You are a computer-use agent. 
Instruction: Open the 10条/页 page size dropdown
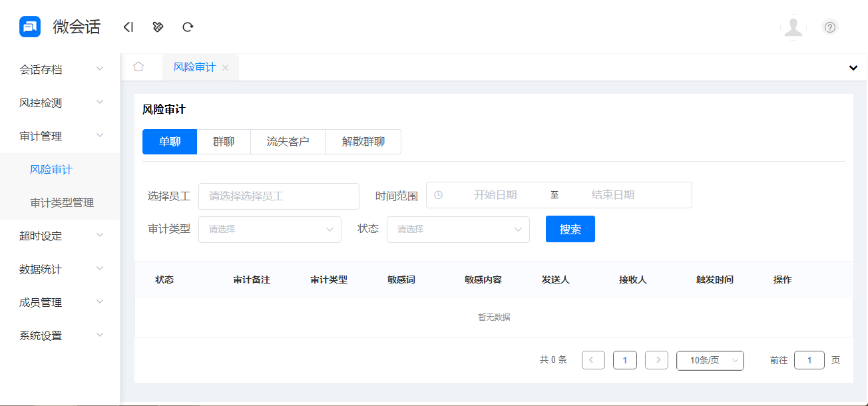coord(710,360)
